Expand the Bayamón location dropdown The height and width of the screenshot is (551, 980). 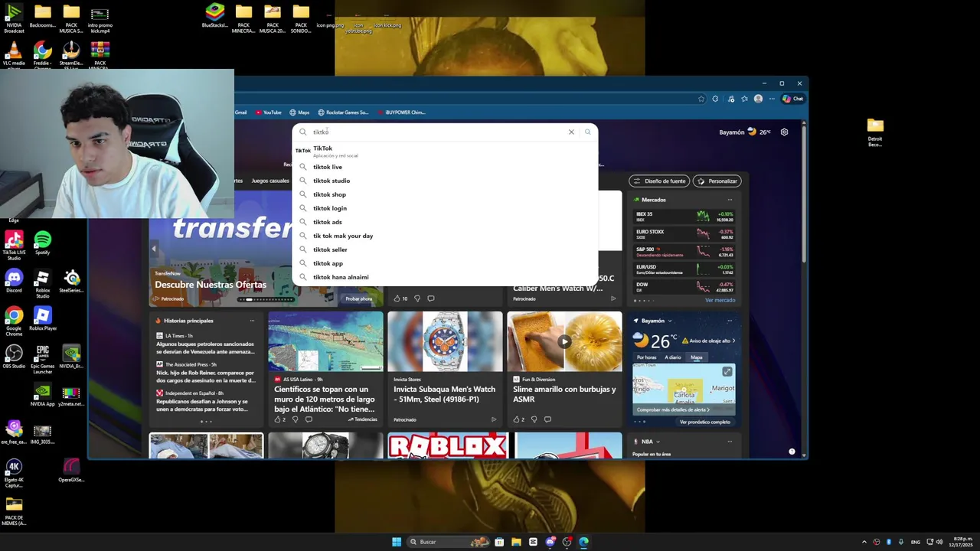pyautogui.click(x=669, y=321)
